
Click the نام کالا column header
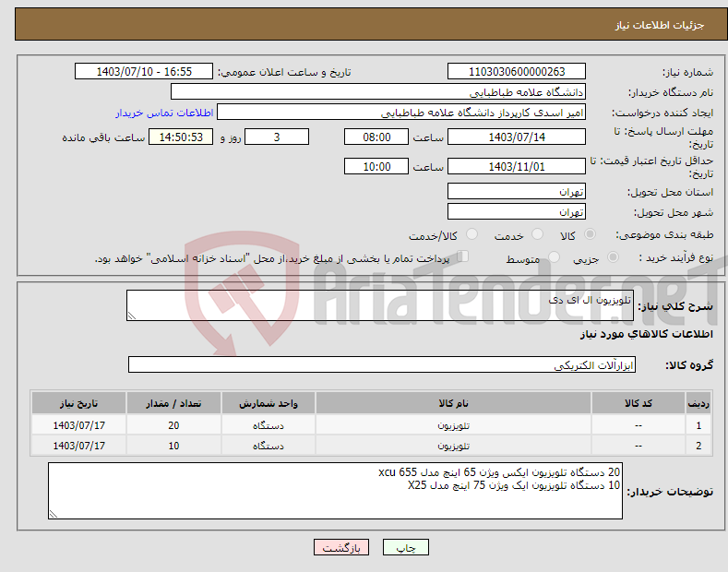453,403
